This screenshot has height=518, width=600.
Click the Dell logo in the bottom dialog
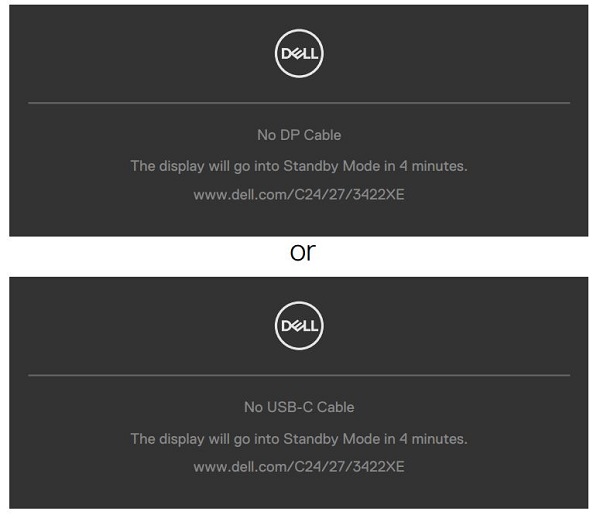coord(299,325)
